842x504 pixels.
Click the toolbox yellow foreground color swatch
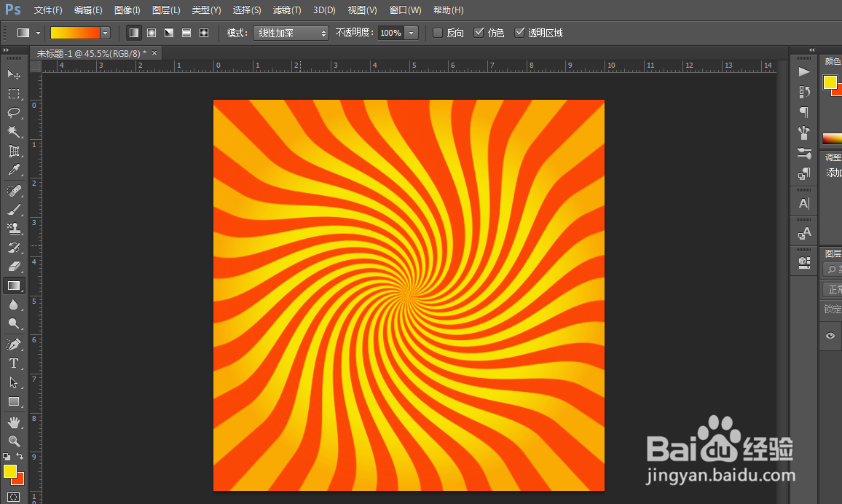click(9, 470)
